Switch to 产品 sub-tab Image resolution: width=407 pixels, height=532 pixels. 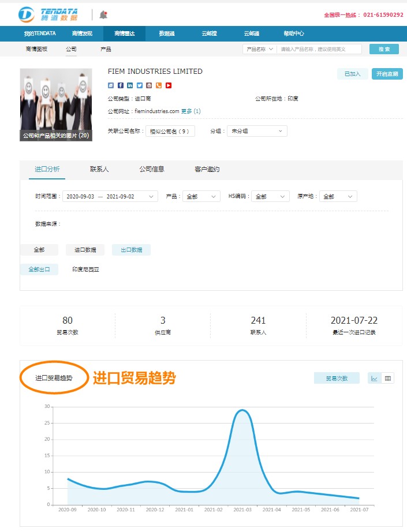(x=106, y=49)
